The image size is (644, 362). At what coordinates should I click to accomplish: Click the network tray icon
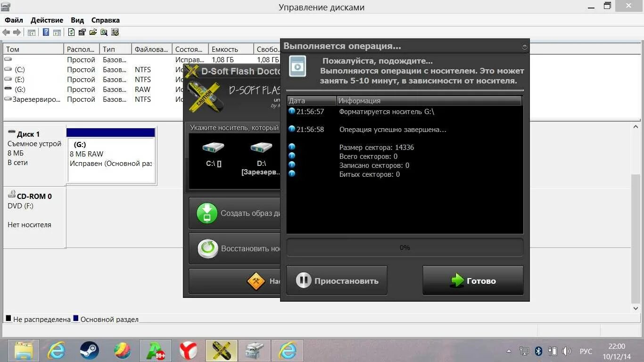pyautogui.click(x=524, y=351)
